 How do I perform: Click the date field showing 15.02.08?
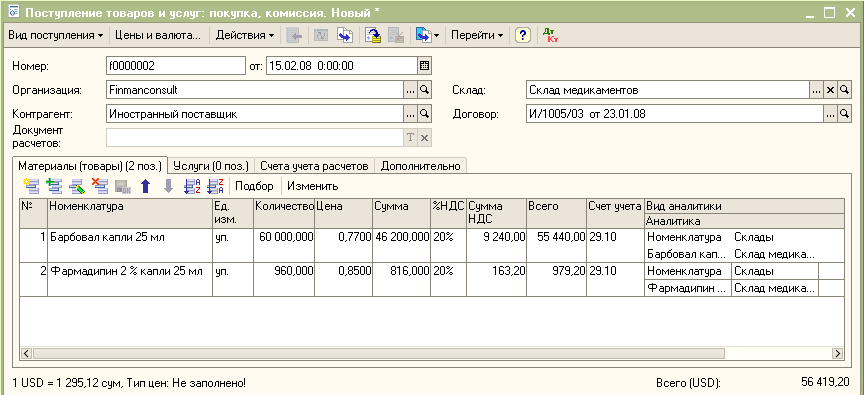coord(342,66)
